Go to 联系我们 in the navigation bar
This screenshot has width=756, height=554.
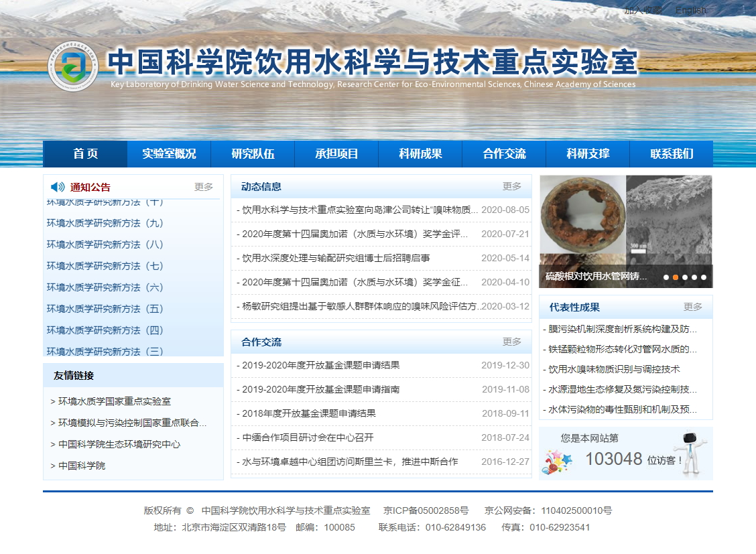click(672, 153)
